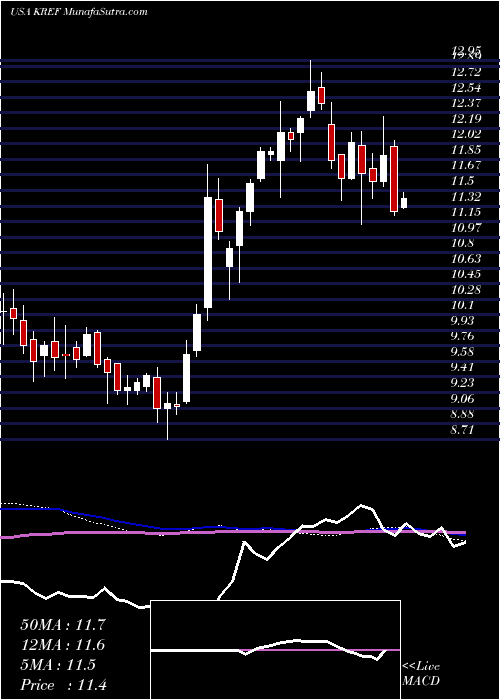The width and height of the screenshot is (500, 700).
Task: Click the 10.8 price axis label
Action: tap(463, 243)
